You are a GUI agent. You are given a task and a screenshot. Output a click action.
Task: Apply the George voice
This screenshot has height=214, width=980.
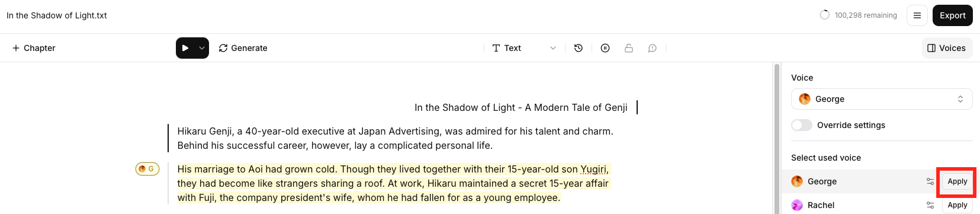click(x=957, y=181)
